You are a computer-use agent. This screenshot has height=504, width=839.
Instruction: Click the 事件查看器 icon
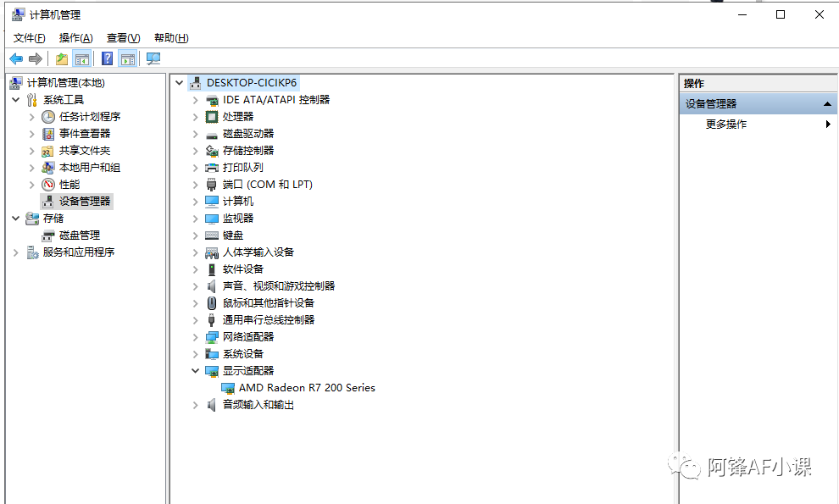click(48, 133)
